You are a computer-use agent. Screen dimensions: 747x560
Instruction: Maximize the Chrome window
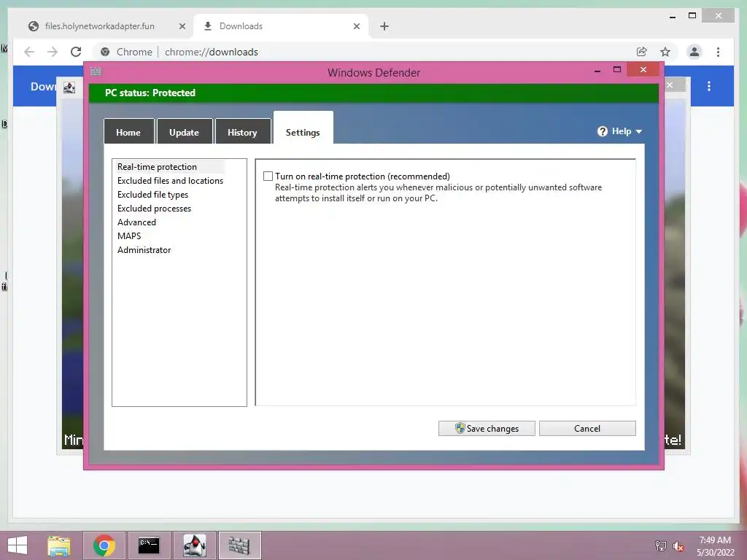(x=692, y=16)
